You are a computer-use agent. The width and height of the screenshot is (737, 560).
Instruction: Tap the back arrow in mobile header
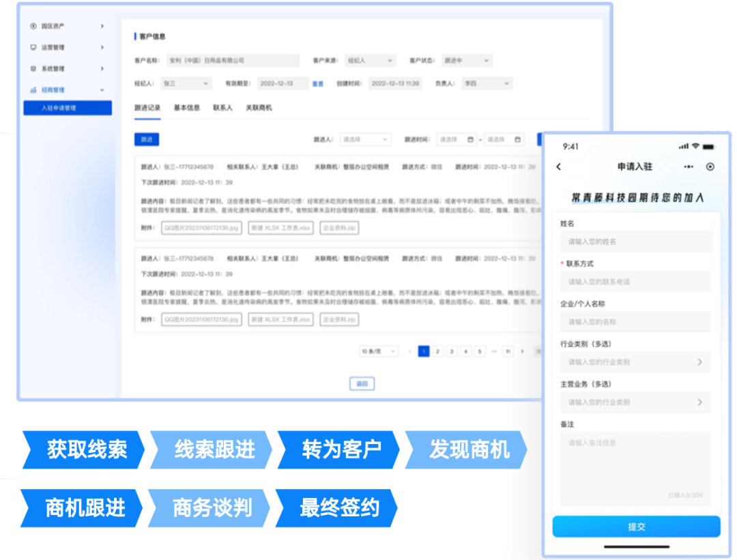[x=559, y=166]
